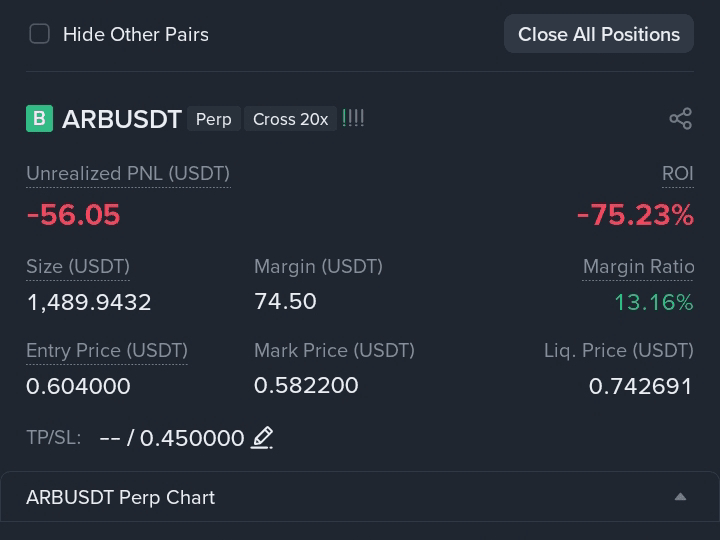Click the ROI label for explanation
Viewport: 720px width, 540px height.
[678, 174]
